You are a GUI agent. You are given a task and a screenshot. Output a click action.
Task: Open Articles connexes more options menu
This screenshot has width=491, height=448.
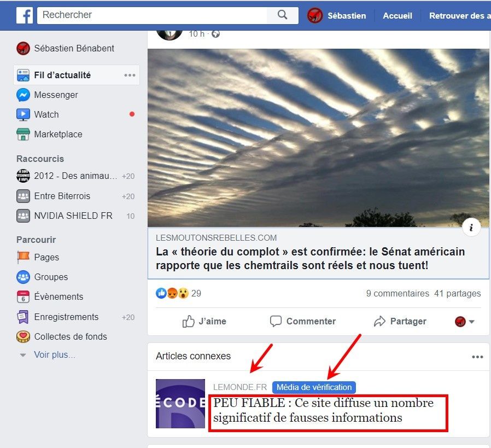(477, 357)
